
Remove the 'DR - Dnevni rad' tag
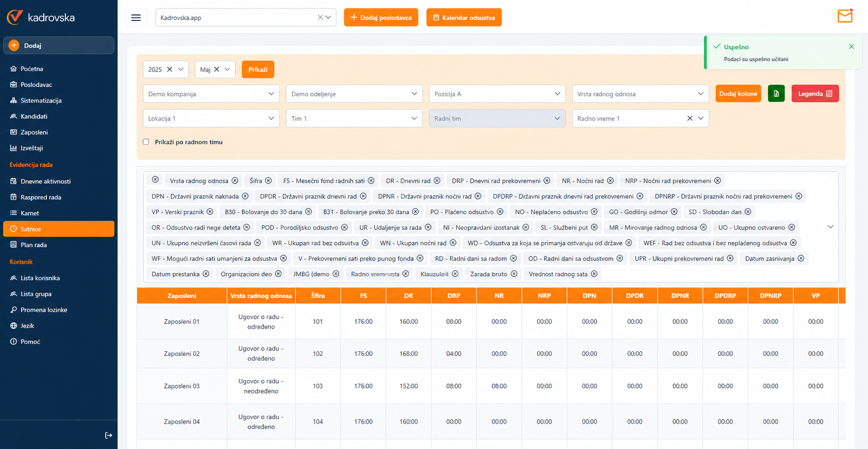coord(437,181)
